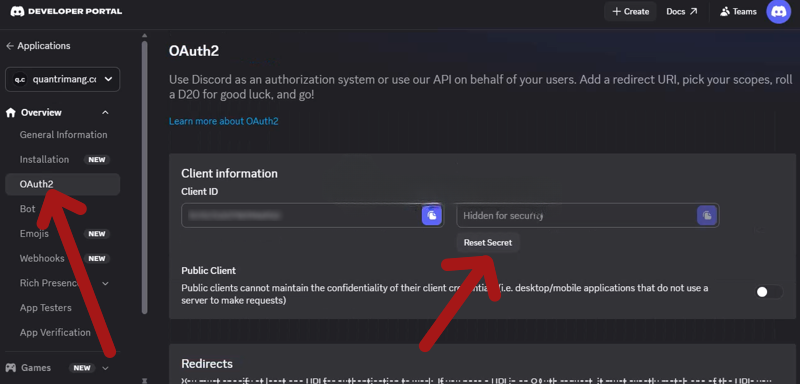This screenshot has width=800, height=384.
Task: Click the Create button
Action: [x=630, y=11]
